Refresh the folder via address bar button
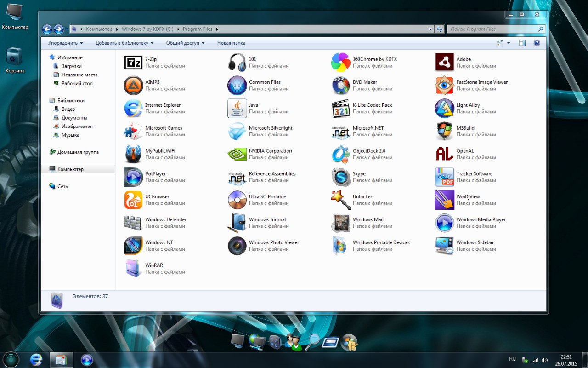 439,29
